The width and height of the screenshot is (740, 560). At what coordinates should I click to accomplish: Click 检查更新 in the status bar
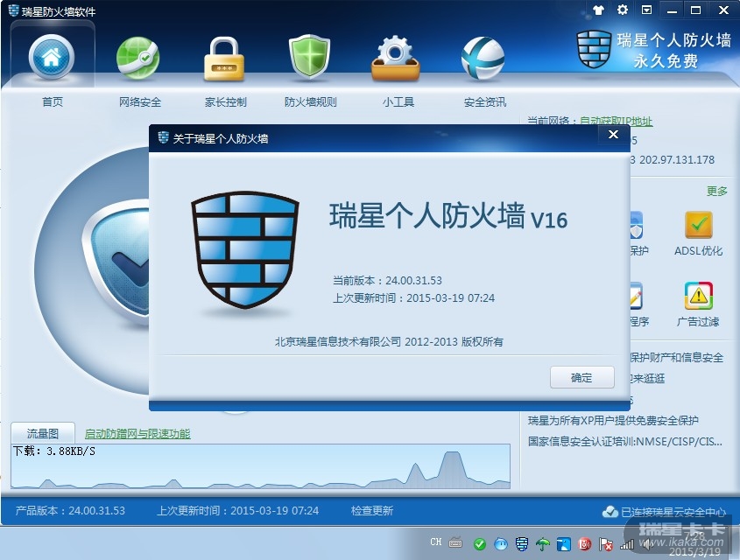point(372,510)
